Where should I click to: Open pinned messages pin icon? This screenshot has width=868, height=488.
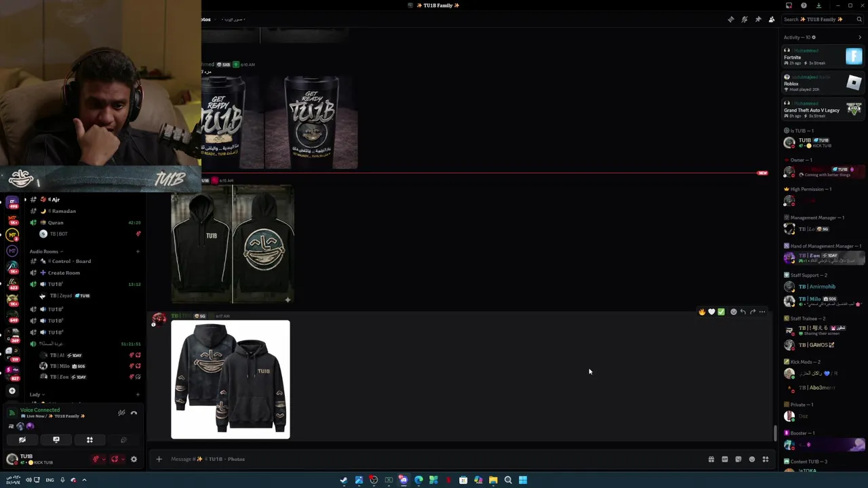pyautogui.click(x=757, y=20)
